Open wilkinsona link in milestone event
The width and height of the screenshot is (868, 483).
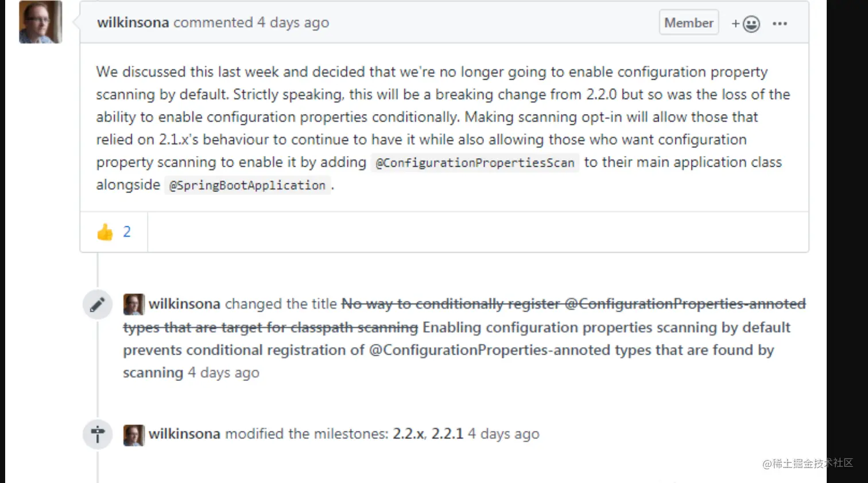coord(184,434)
